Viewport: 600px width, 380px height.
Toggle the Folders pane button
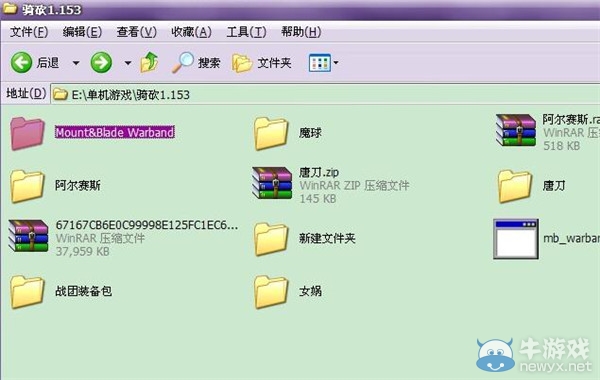tap(241, 63)
